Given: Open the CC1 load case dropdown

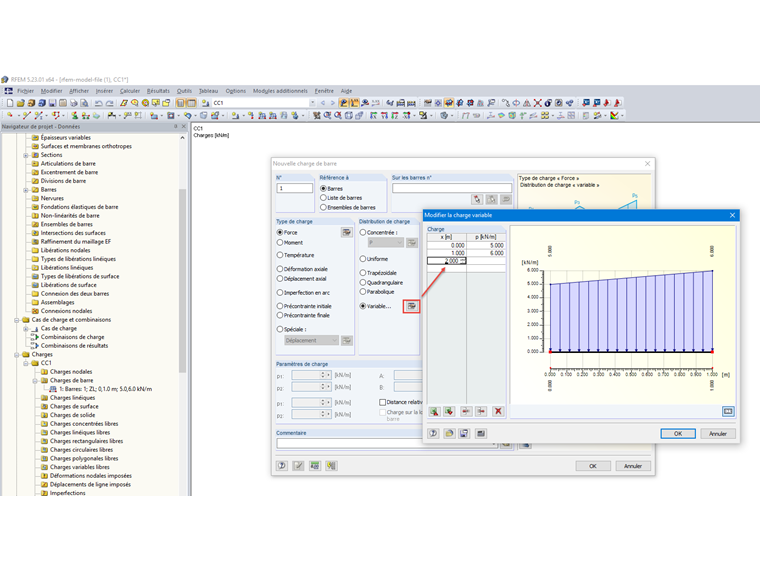Looking at the screenshot, I should (312, 103).
